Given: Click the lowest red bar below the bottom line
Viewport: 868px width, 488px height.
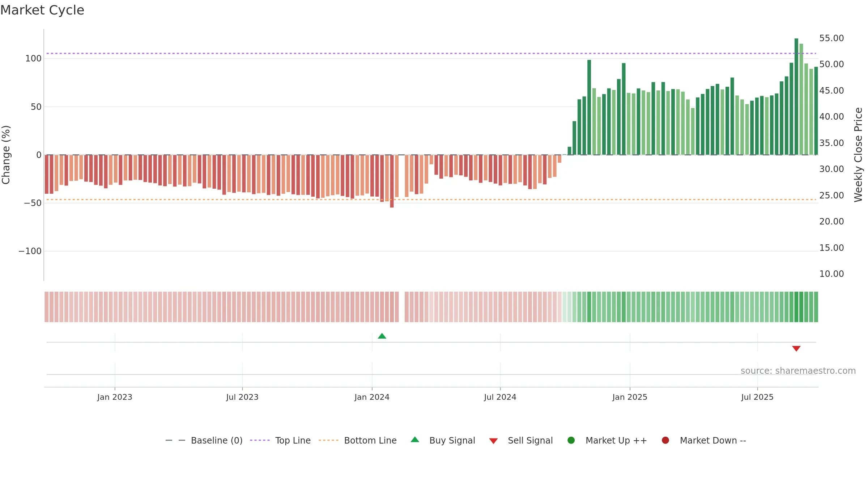Looking at the screenshot, I should [x=392, y=181].
